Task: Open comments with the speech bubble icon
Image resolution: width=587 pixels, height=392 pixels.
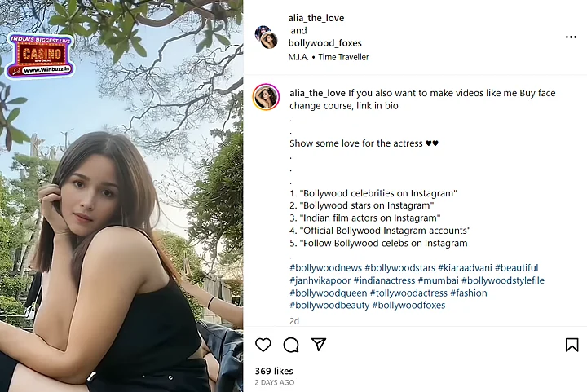Action: pyautogui.click(x=291, y=345)
